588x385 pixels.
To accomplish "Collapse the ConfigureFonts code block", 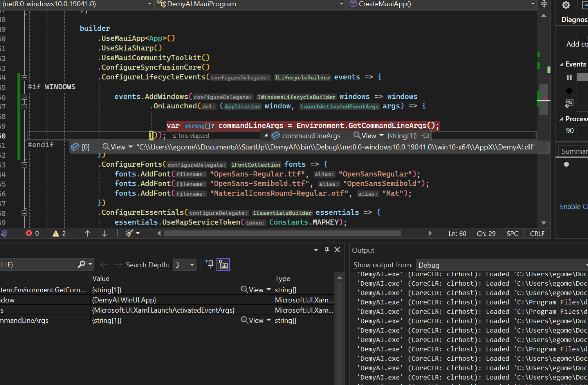I will click(24, 165).
